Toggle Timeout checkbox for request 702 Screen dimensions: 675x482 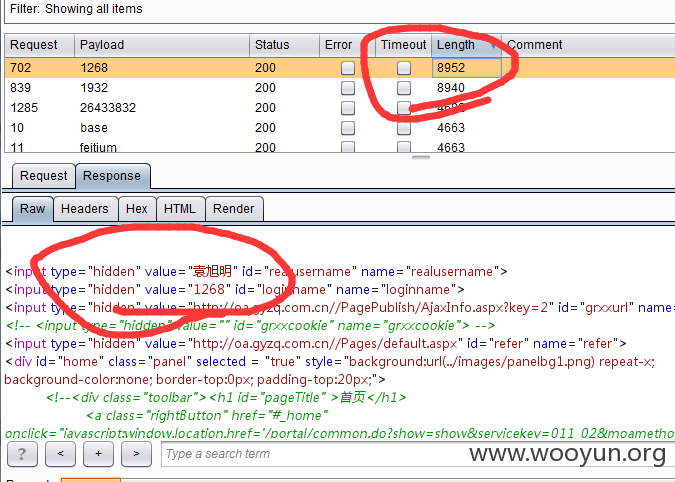(404, 68)
